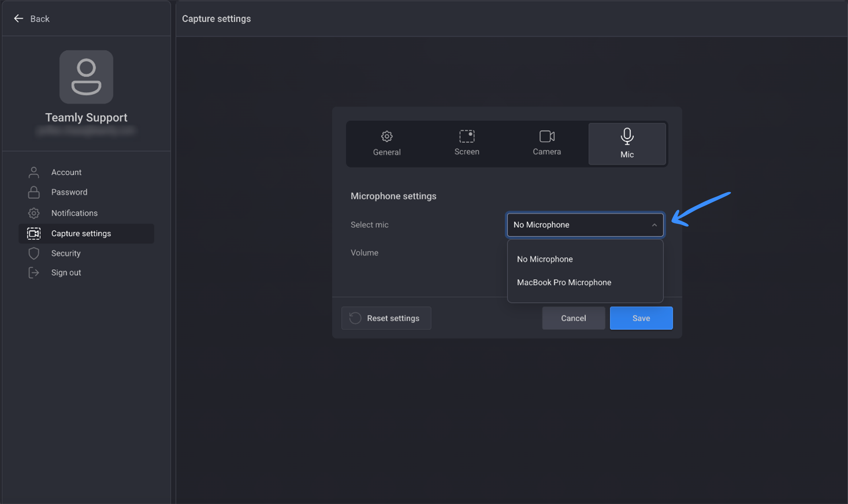Click the Reset settings circular arrow icon
Viewport: 848px width, 504px height.
355,318
